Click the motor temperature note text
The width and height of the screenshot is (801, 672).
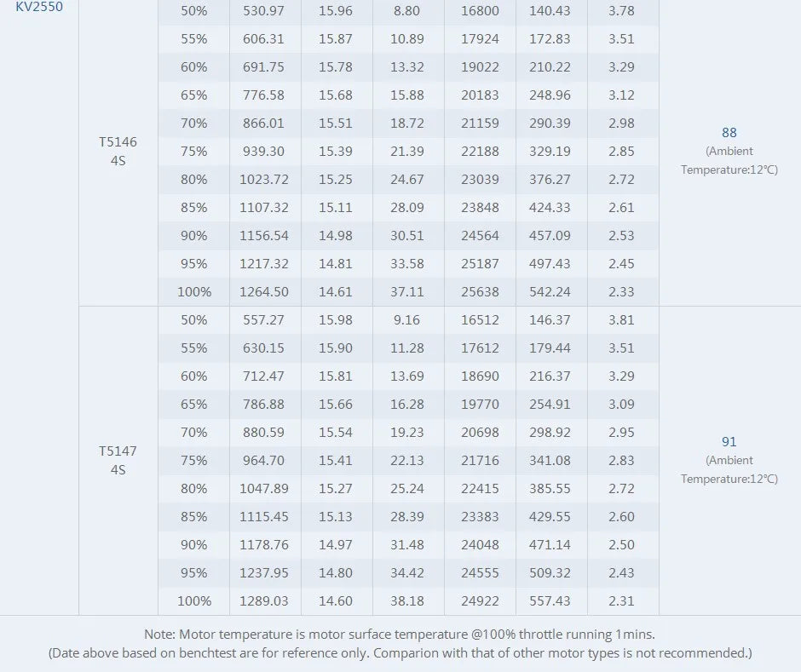(x=400, y=635)
